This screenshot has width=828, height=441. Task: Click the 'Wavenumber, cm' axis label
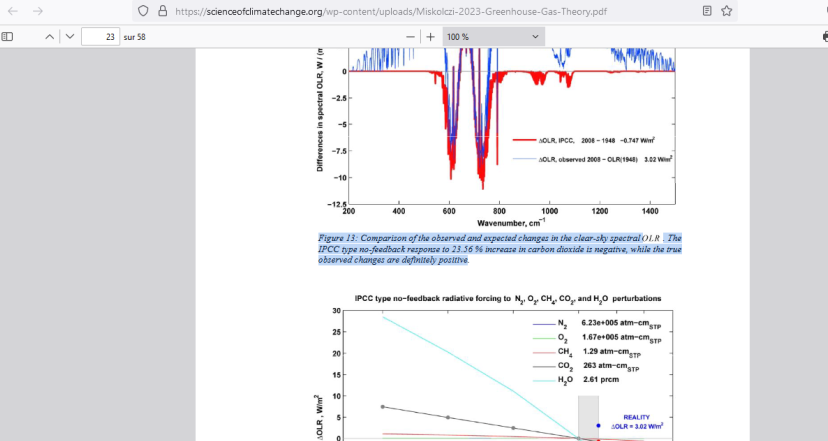511,223
